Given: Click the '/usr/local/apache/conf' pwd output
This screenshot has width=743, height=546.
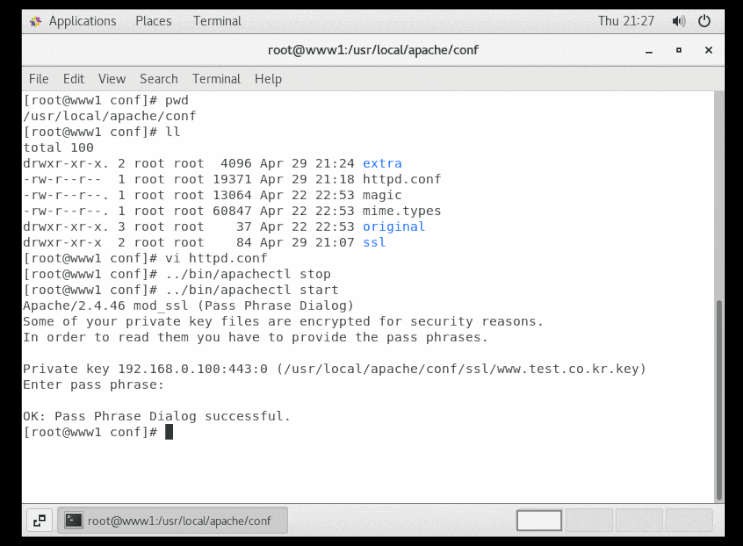Looking at the screenshot, I should point(109,116).
